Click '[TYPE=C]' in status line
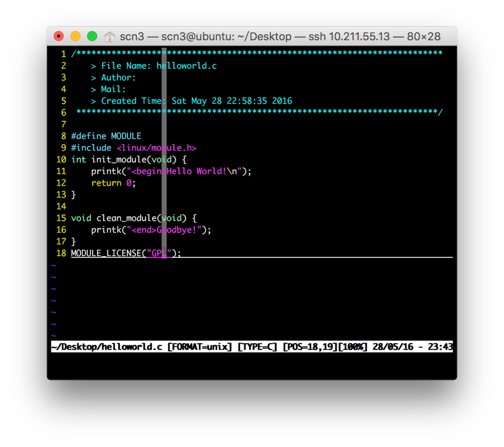Screen dimensions: 504x447 click(x=257, y=347)
